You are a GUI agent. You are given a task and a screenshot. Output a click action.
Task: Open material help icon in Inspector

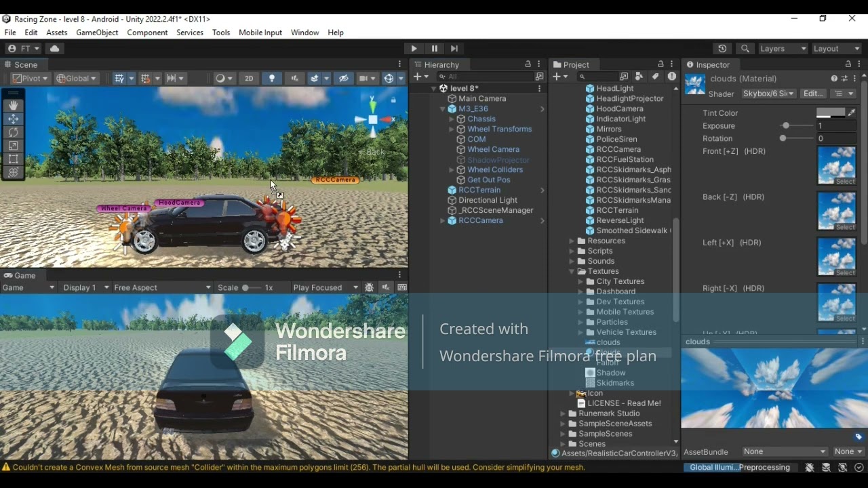pos(834,79)
